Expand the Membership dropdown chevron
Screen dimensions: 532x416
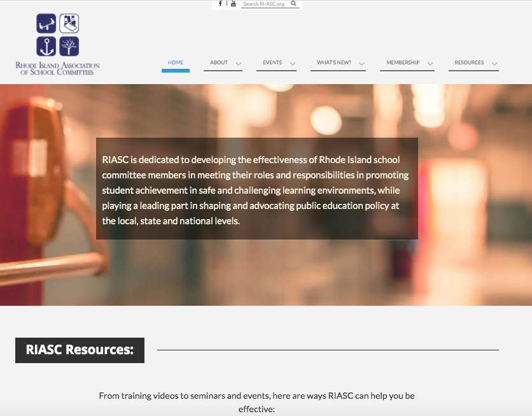coord(430,64)
